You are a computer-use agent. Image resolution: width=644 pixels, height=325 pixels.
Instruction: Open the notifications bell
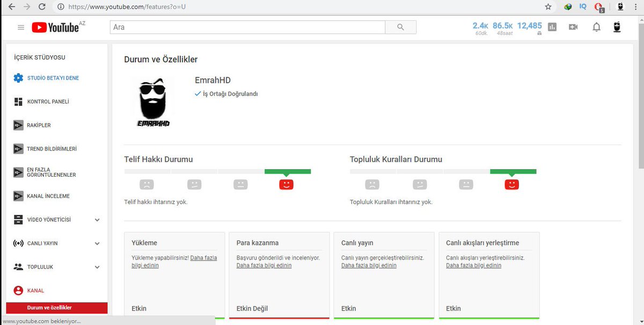coord(596,27)
